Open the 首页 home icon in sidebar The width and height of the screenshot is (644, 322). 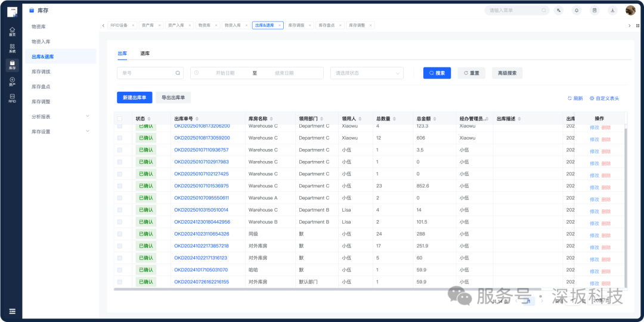[x=13, y=31]
